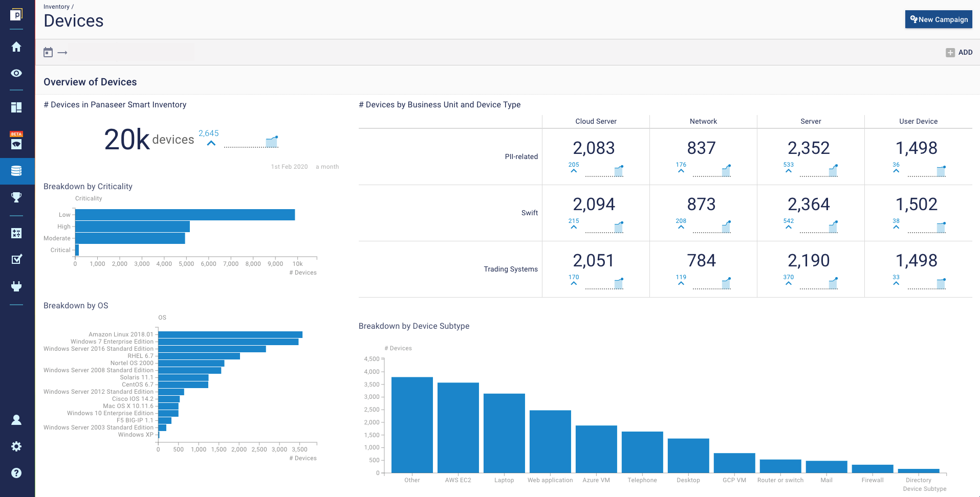Image resolution: width=980 pixels, height=497 pixels.
Task: Select the Panaseer logo at top left
Action: pyautogui.click(x=16, y=14)
